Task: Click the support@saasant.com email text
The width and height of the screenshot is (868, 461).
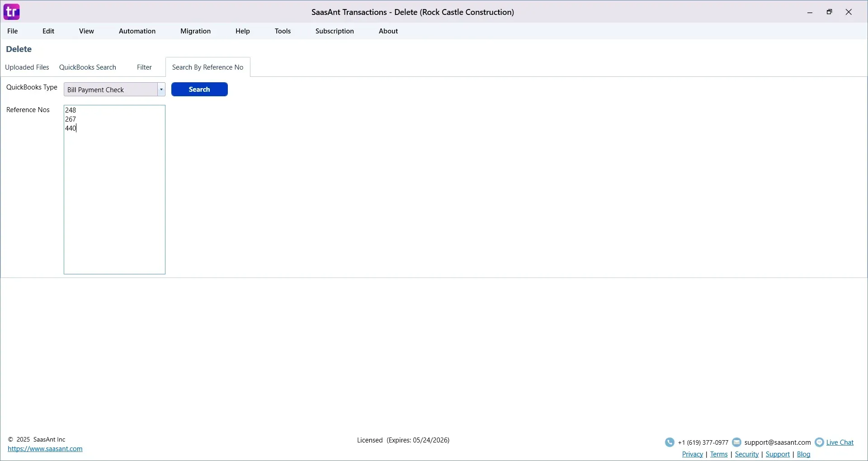Action: click(x=778, y=443)
